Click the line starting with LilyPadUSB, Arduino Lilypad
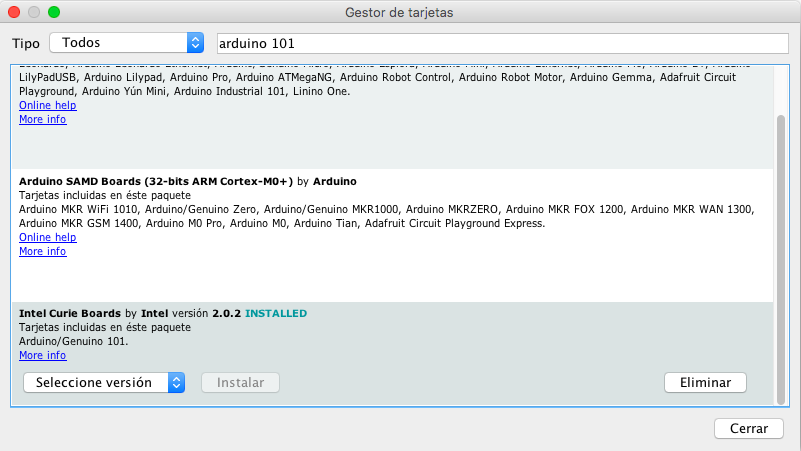This screenshot has width=801, height=451. (378, 77)
